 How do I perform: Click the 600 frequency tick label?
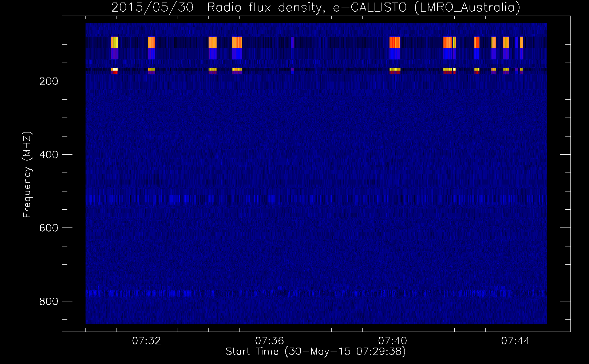49,228
